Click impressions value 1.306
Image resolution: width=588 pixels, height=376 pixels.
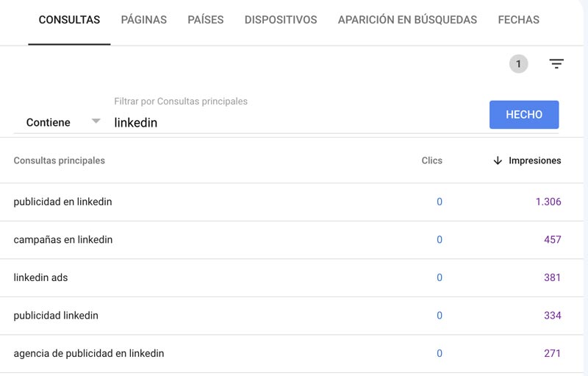click(548, 202)
